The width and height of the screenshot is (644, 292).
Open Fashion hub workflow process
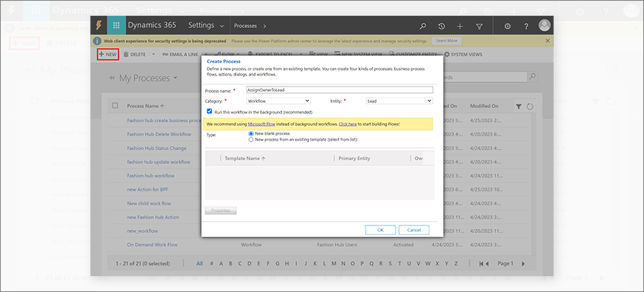[151, 176]
